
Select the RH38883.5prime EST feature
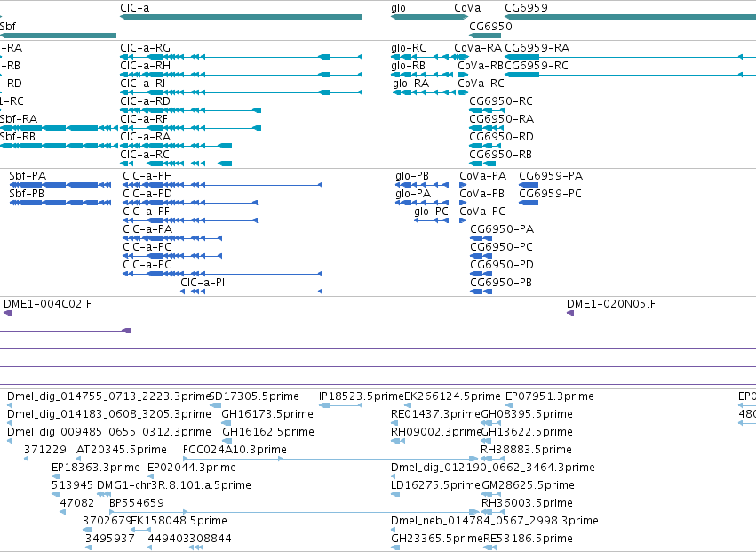coord(492,459)
